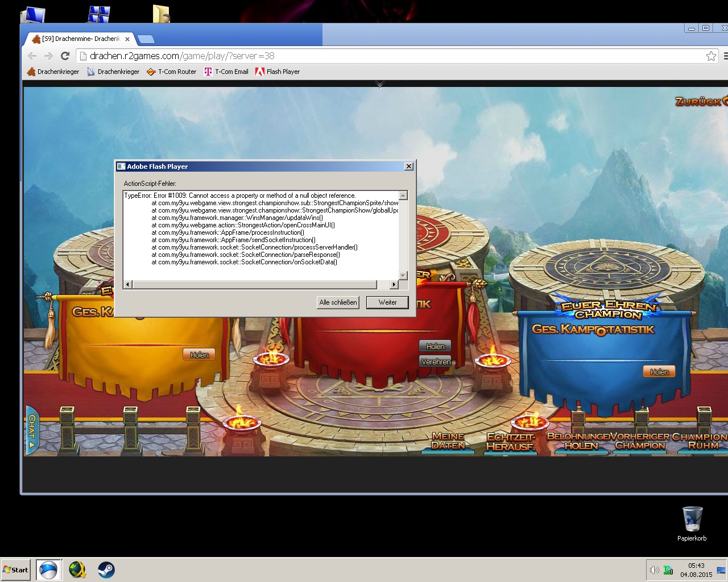
Task: Bookmark page with the star icon
Action: [x=711, y=56]
